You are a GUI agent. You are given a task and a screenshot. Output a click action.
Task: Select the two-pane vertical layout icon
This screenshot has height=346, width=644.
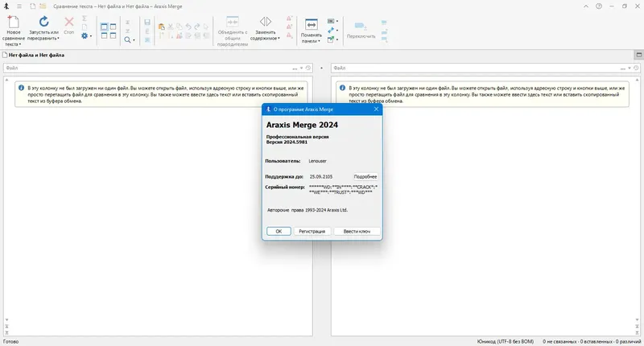(x=104, y=27)
